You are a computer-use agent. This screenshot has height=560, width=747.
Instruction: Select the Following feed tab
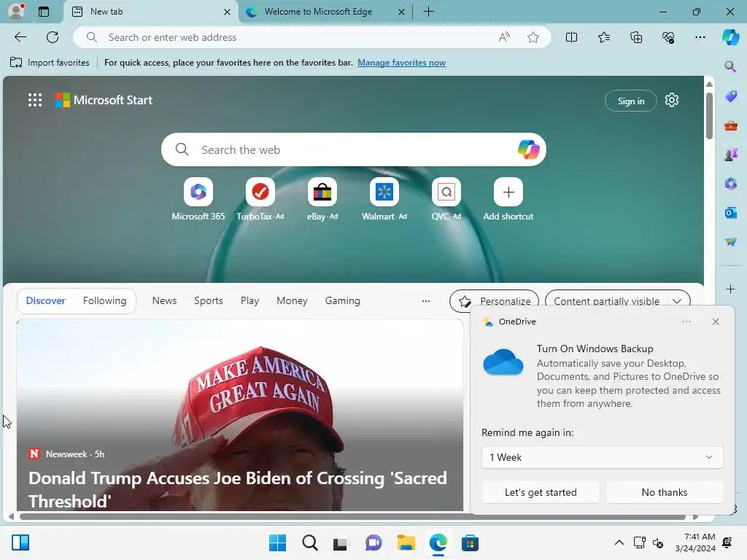click(x=105, y=300)
